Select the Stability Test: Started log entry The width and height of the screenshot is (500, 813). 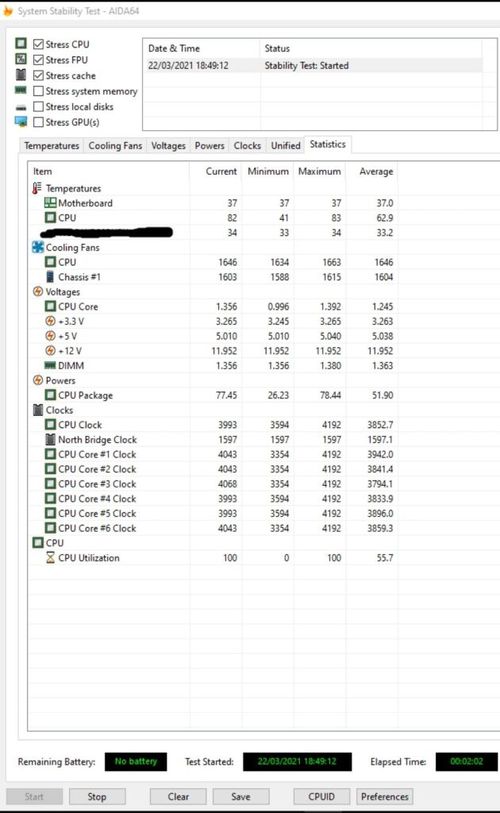click(x=313, y=65)
